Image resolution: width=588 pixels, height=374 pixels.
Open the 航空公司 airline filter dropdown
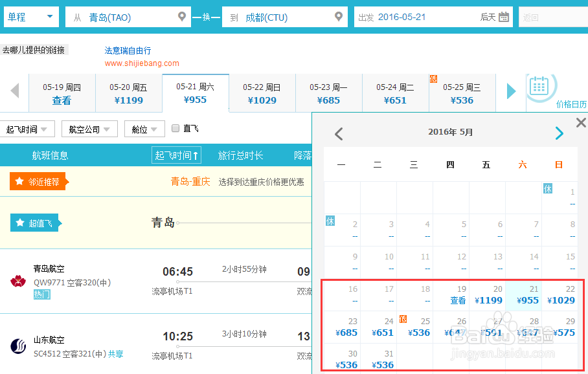(x=89, y=129)
